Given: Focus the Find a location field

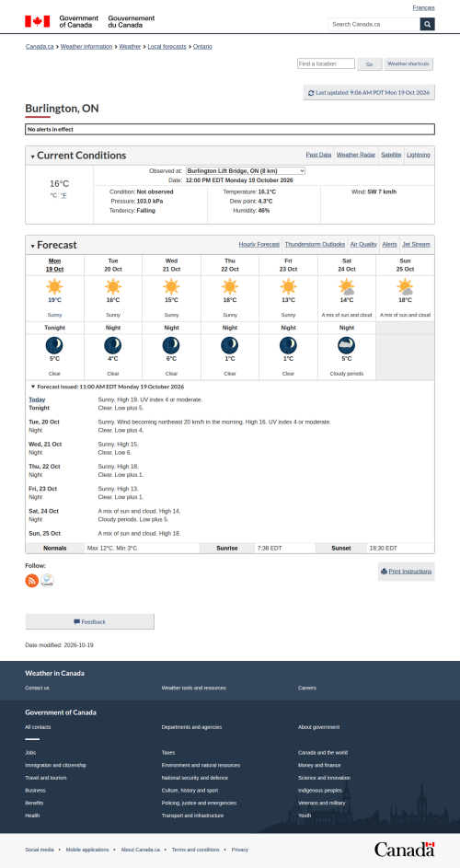Looking at the screenshot, I should 326,64.
